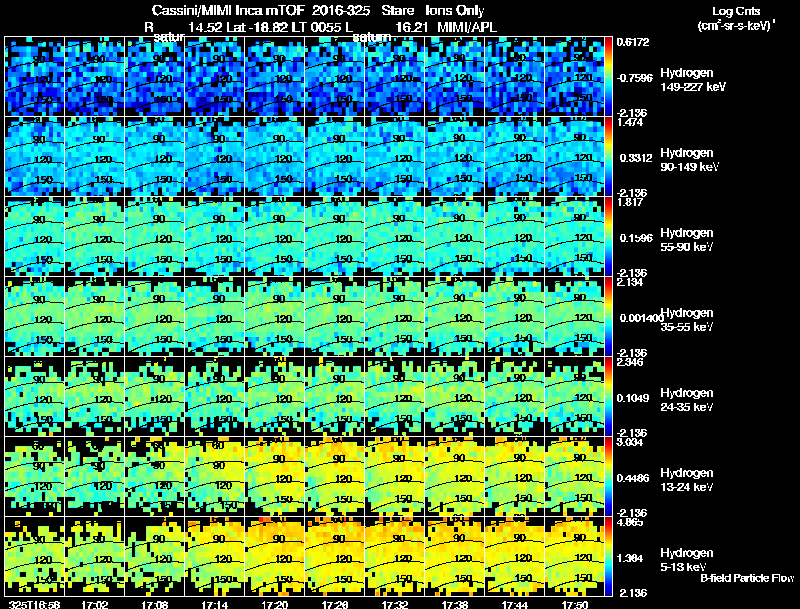Click the '17:44' time axis label
This screenshot has width=800, height=609.
tap(515, 604)
